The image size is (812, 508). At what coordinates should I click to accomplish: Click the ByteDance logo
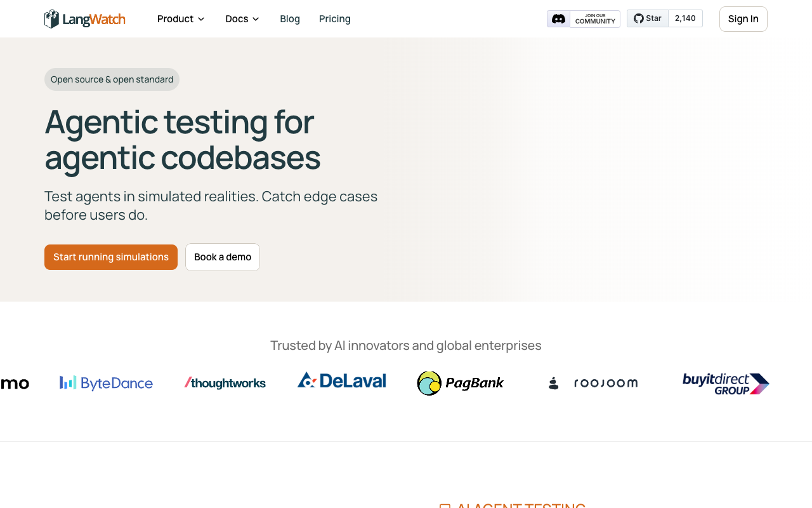coord(106,383)
